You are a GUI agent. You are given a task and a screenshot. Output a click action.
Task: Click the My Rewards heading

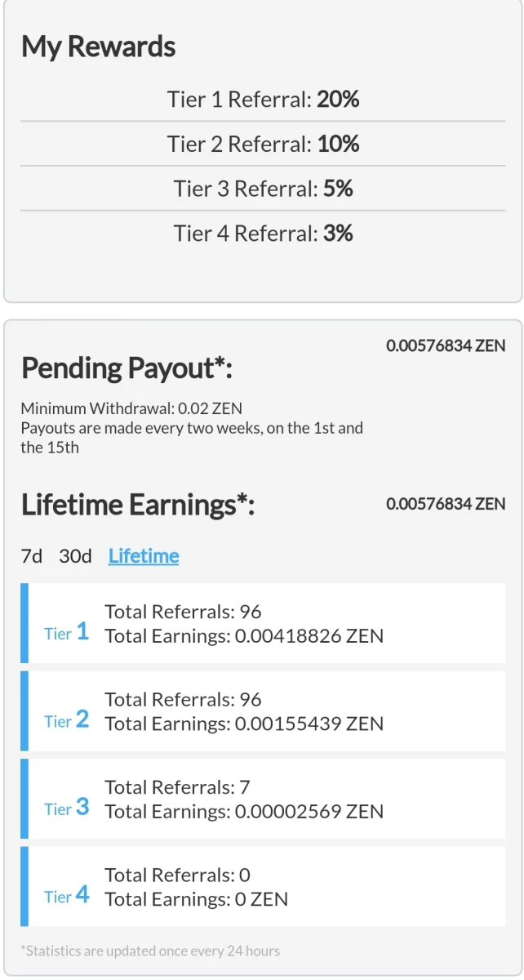pyautogui.click(x=98, y=47)
